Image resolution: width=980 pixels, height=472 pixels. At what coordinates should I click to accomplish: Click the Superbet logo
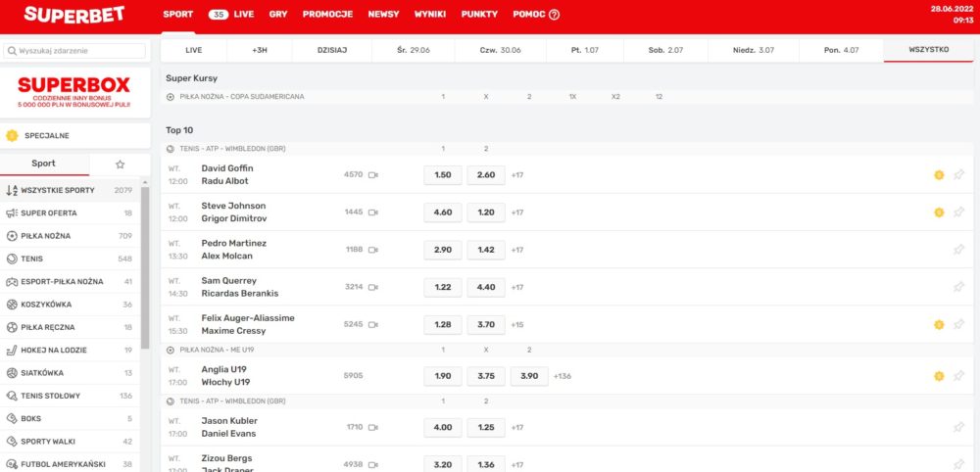(73, 14)
